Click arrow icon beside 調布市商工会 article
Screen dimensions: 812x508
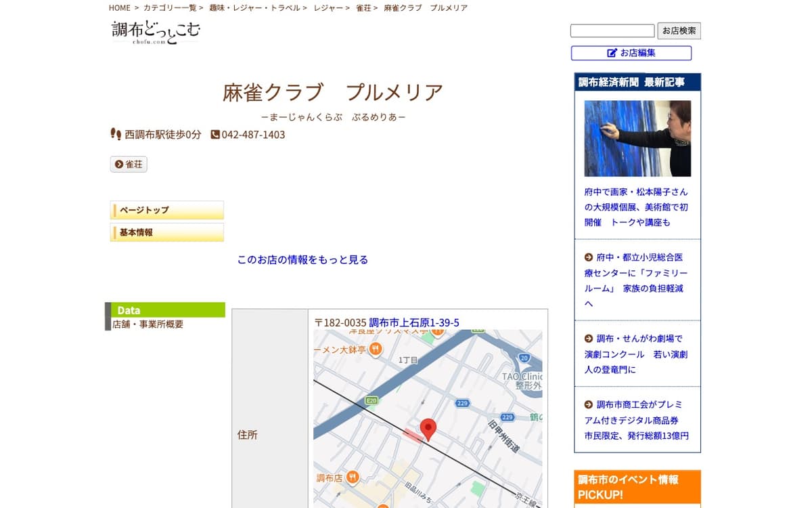(x=589, y=404)
